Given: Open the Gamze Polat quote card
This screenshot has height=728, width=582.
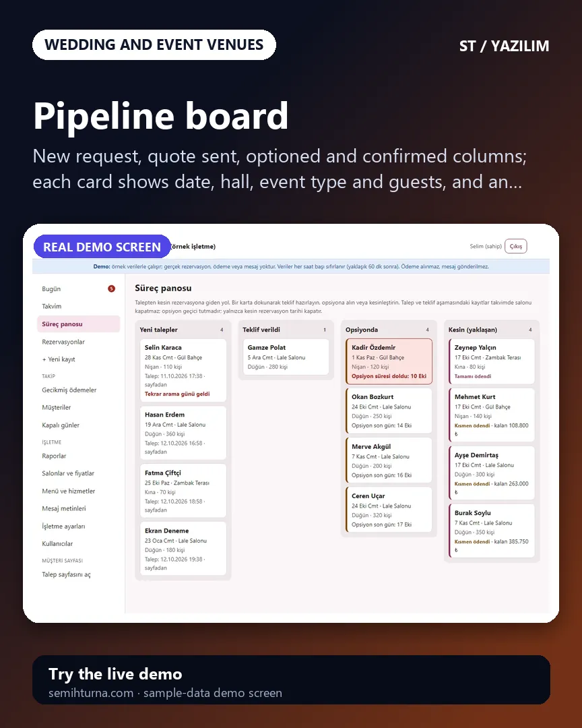Looking at the screenshot, I should [x=286, y=357].
